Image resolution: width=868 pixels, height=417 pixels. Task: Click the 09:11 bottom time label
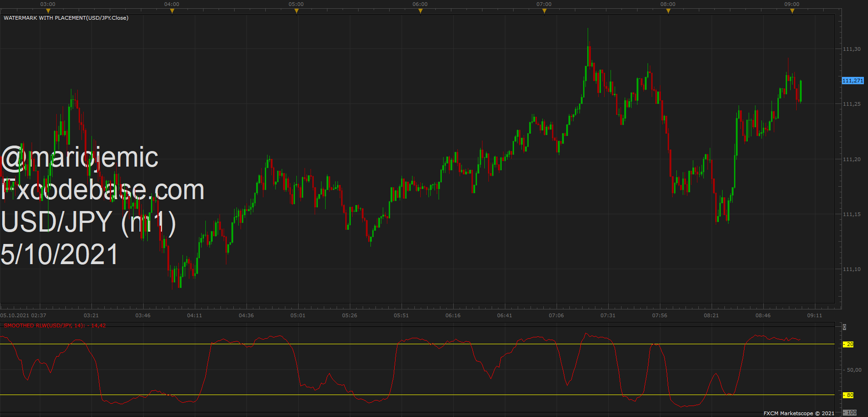(814, 315)
